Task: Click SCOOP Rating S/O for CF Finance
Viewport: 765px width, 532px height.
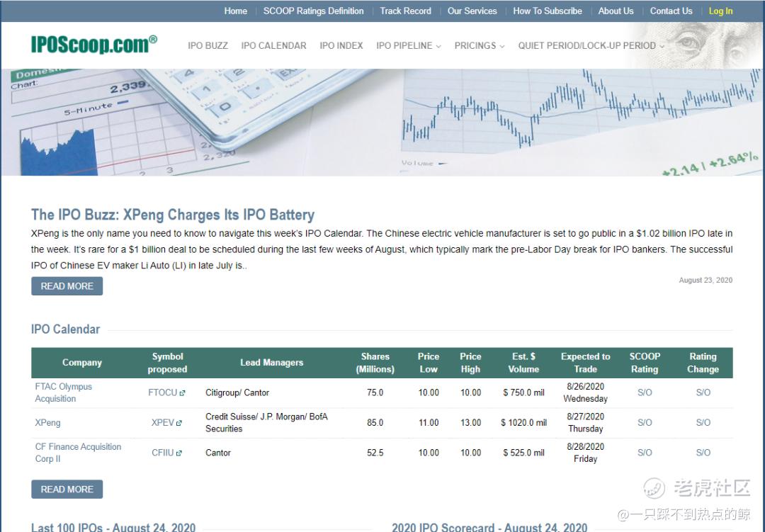Action: [645, 453]
